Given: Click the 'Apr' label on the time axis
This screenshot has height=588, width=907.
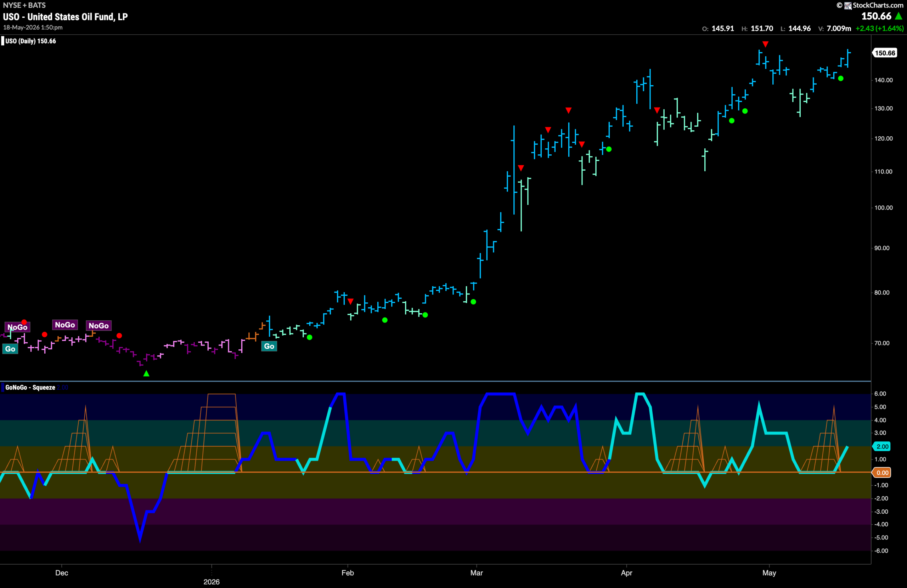Looking at the screenshot, I should (626, 573).
